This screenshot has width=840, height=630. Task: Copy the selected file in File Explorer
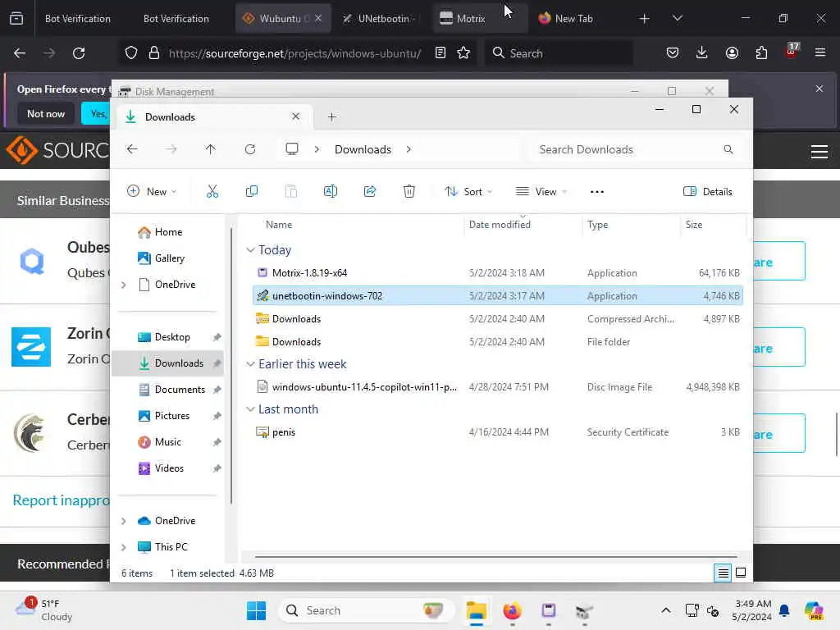(251, 191)
